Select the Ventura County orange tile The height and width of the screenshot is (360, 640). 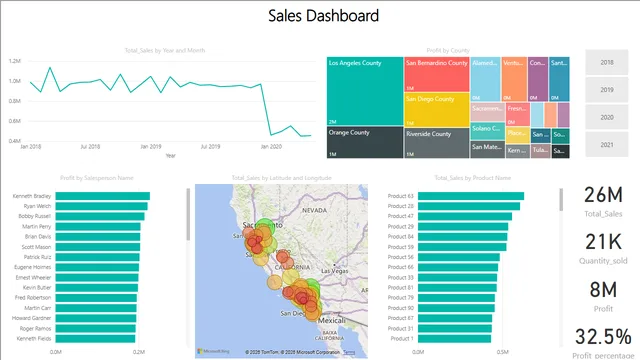514,79
